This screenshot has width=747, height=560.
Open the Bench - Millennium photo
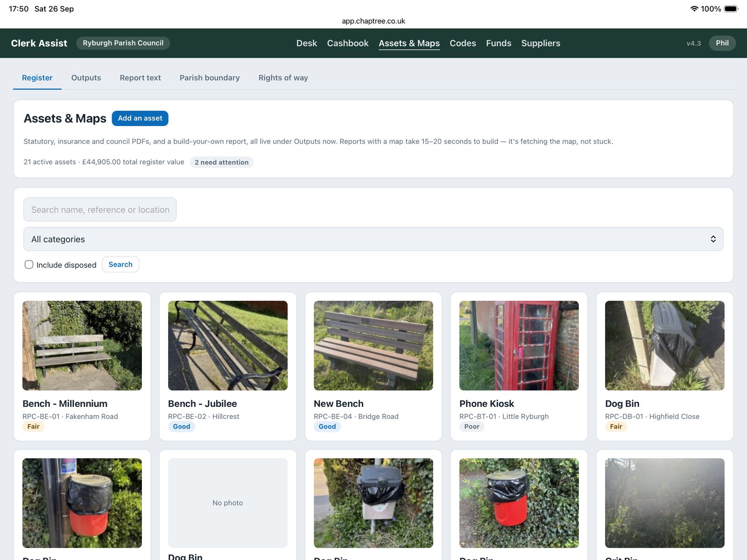(x=82, y=346)
